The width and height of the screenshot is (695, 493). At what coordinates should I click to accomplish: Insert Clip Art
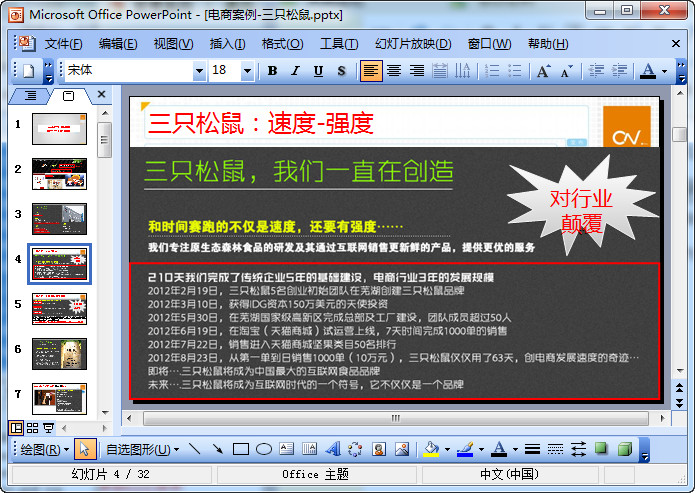click(379, 450)
